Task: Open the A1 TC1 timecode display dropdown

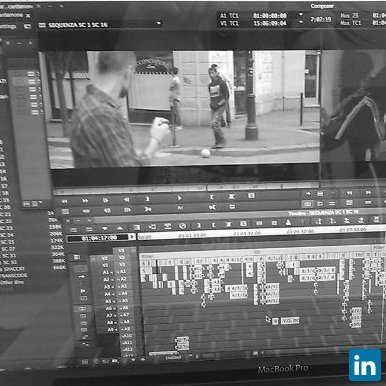Action: point(301,15)
